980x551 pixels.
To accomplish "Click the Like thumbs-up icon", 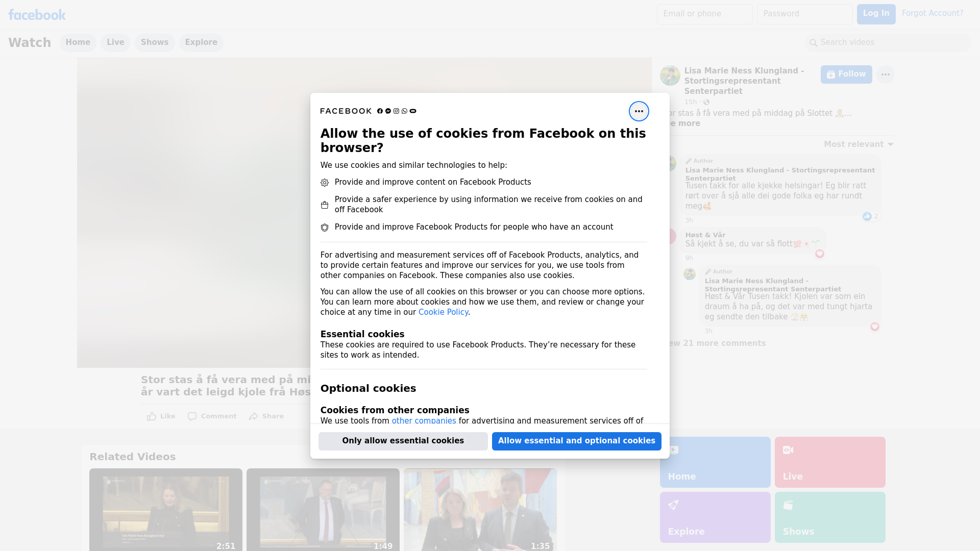I will pyautogui.click(x=152, y=416).
